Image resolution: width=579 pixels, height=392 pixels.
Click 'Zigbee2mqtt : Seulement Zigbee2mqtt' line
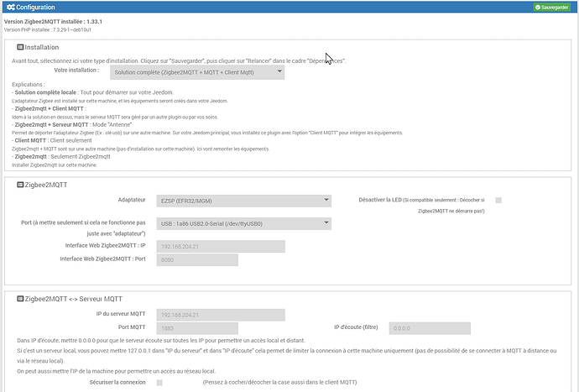click(61, 156)
